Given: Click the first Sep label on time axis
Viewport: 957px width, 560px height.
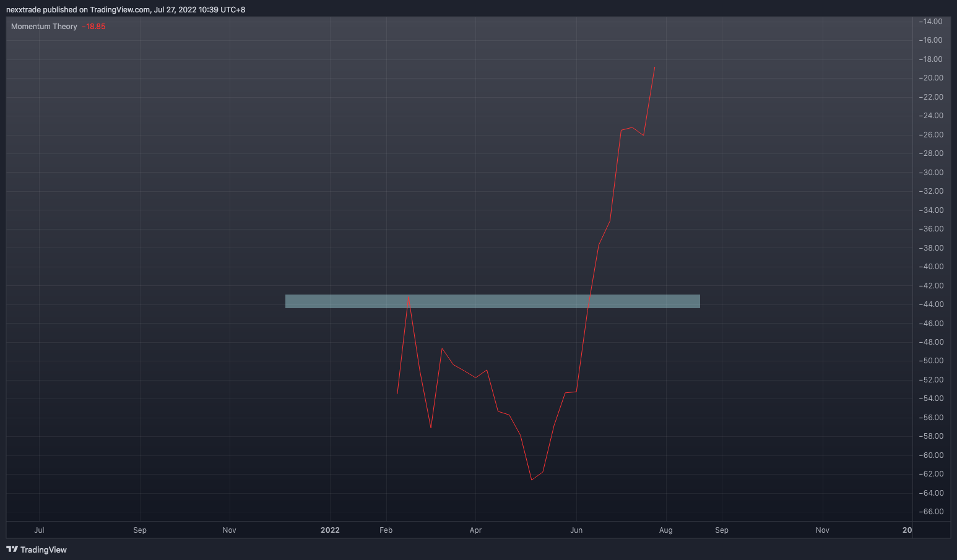Looking at the screenshot, I should tap(140, 530).
